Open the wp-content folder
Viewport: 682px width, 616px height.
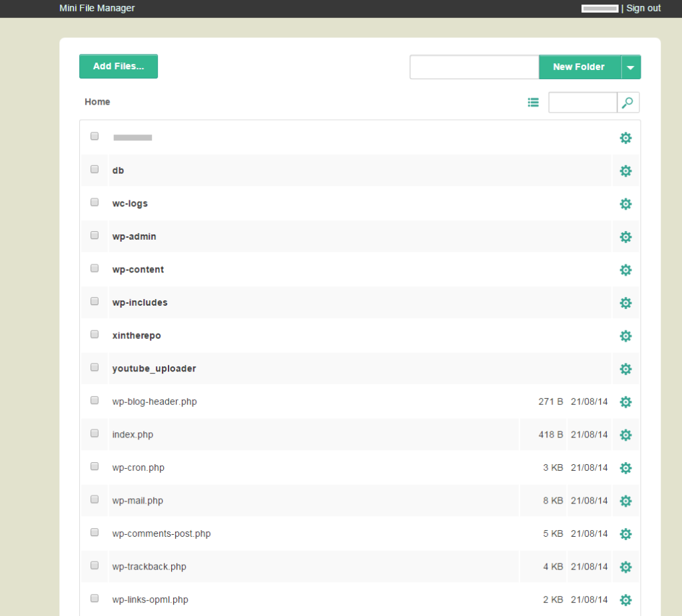pyautogui.click(x=138, y=270)
